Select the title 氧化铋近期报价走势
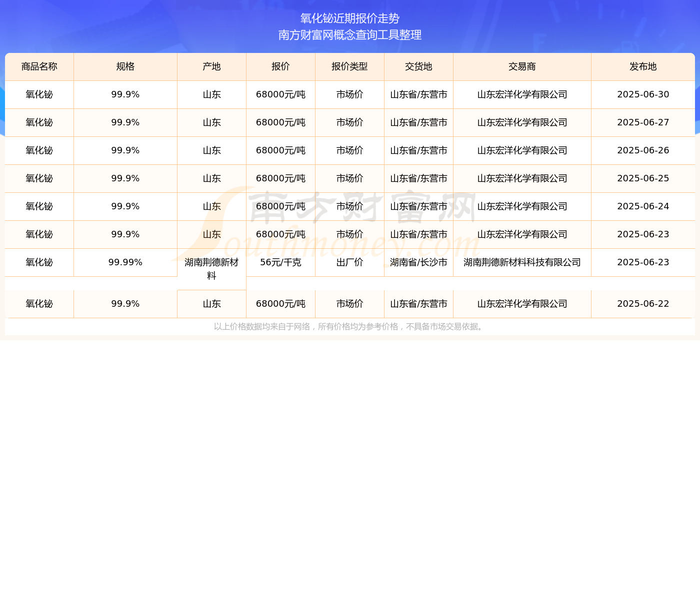This screenshot has width=700, height=602. click(x=350, y=18)
